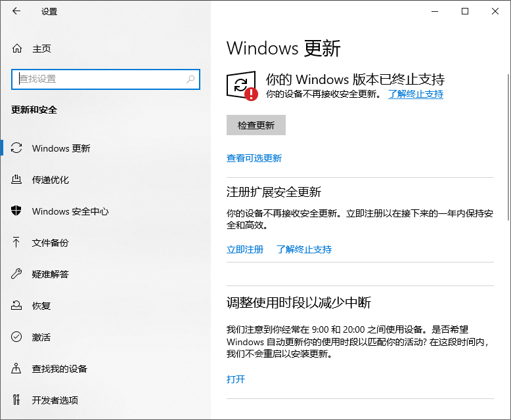Click the 检查更新 button
511x420 pixels.
point(255,125)
